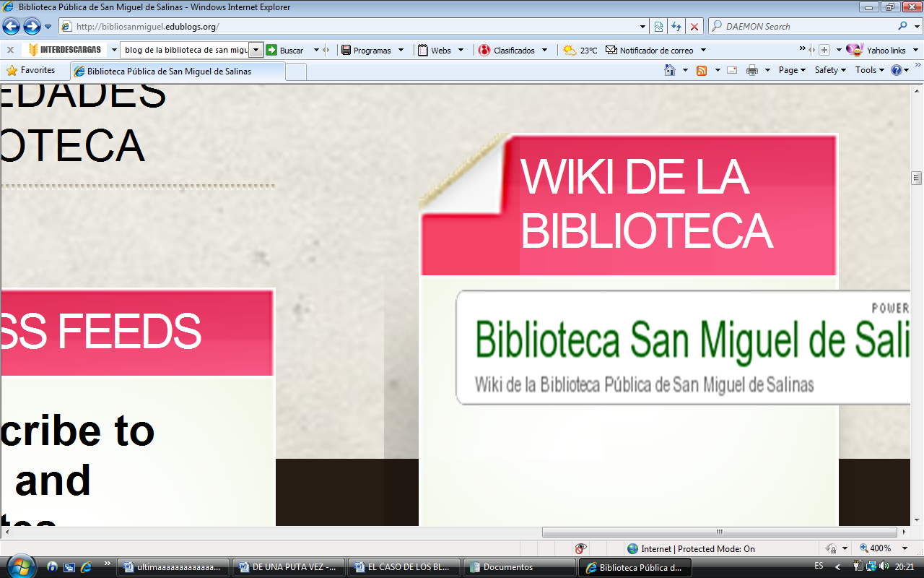Open the Help question mark menu
The height and width of the screenshot is (578, 924).
pos(899,70)
